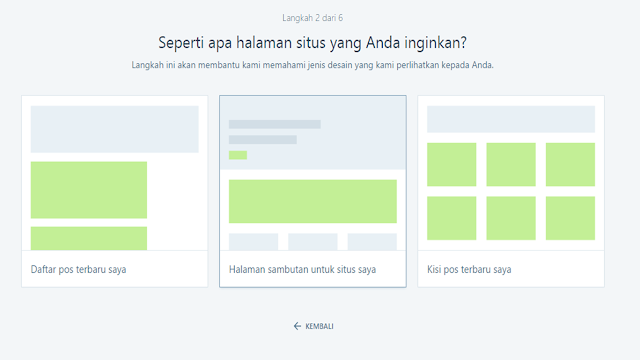The image size is (640, 360).
Task: Click the heading 'Seperti apa halaman situs yang Anda inginkan?'
Action: (313, 43)
